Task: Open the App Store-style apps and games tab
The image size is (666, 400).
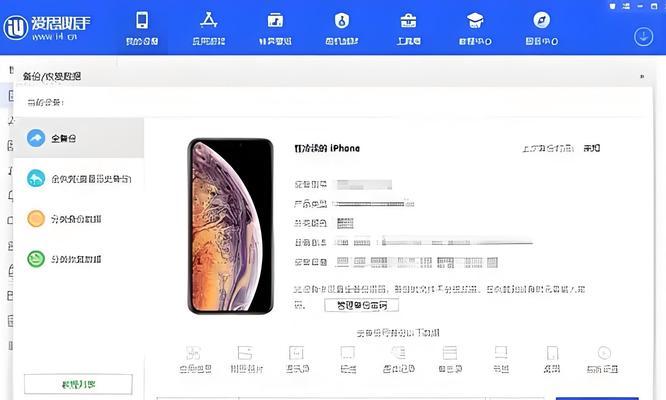Action: [x=209, y=28]
